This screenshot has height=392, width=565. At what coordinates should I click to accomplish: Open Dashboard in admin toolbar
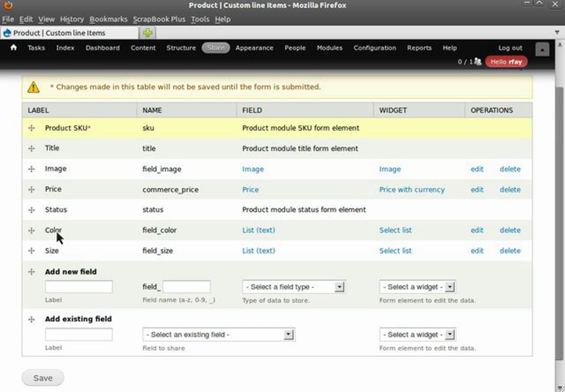click(x=103, y=48)
